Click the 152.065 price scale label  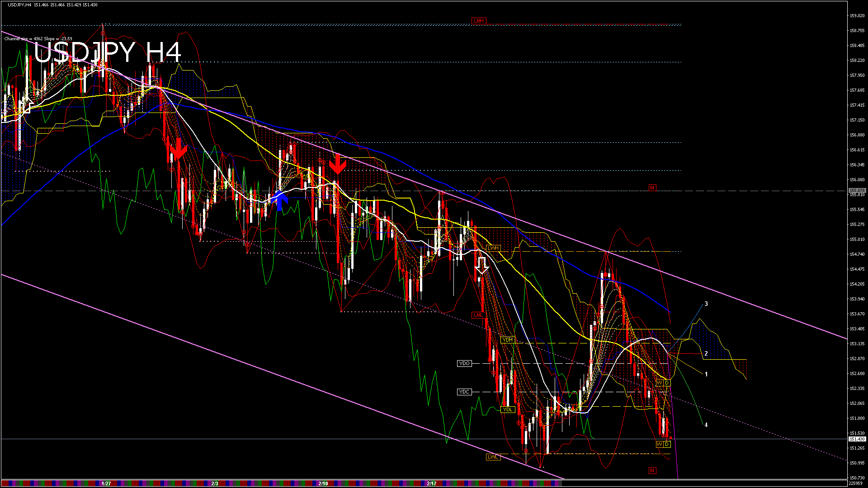pyautogui.click(x=857, y=404)
